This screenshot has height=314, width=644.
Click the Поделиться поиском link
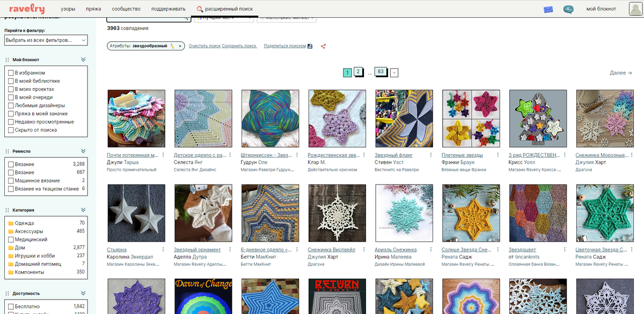point(285,46)
